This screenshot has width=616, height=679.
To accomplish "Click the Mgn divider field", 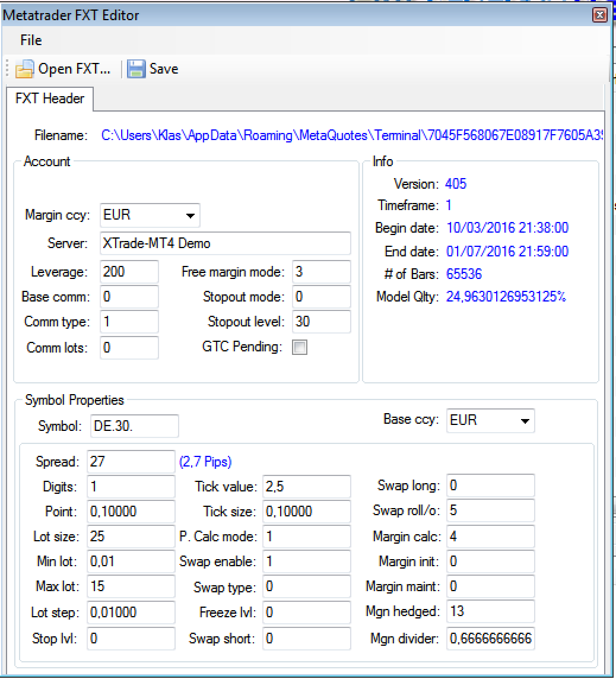I will 490,638.
